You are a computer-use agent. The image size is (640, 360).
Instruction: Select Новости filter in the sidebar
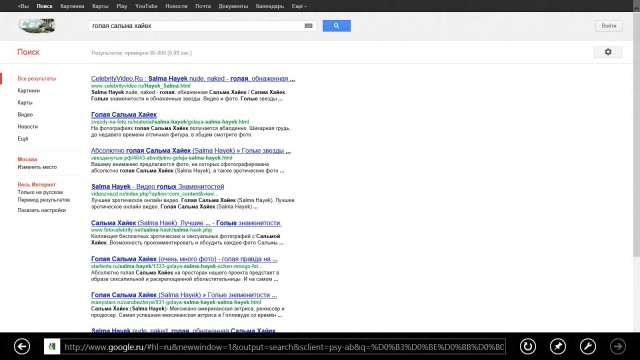[28, 127]
